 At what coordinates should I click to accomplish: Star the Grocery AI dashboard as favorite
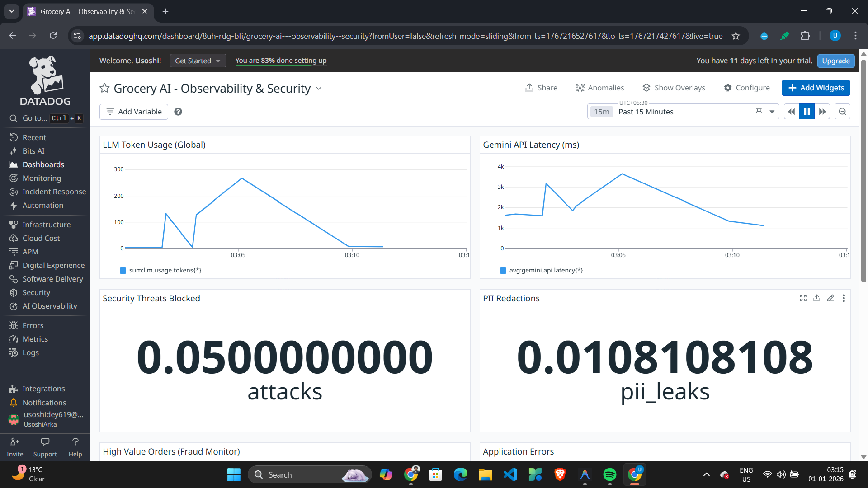point(104,88)
